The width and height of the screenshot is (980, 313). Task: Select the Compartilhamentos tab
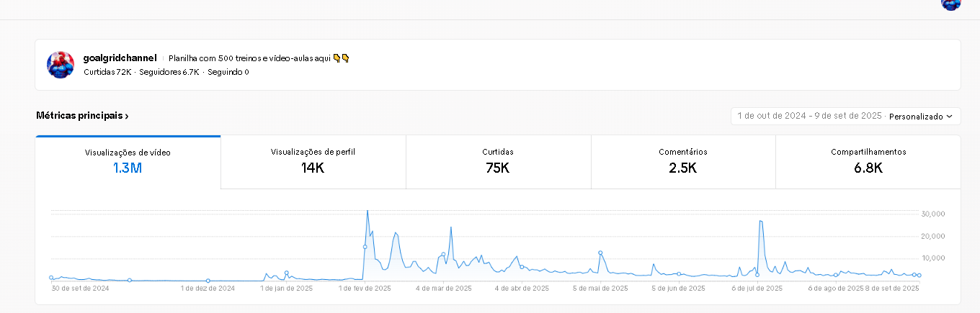point(868,162)
